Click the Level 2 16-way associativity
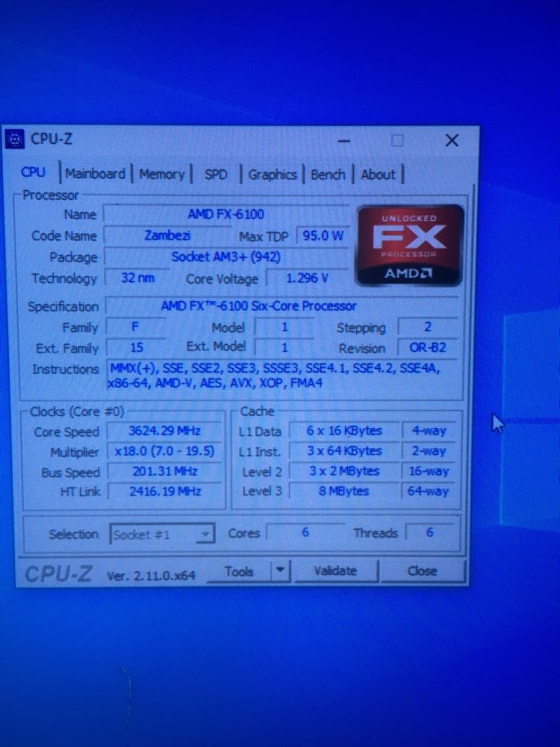 [x=429, y=471]
